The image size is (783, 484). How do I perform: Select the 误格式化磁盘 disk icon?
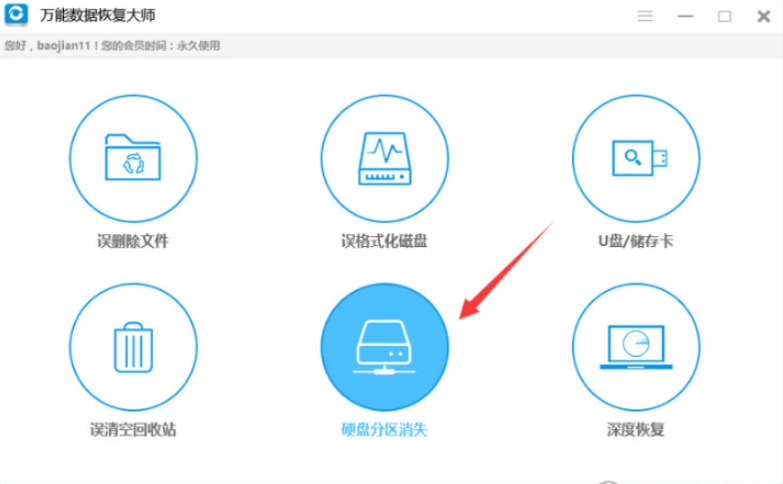[x=385, y=158]
